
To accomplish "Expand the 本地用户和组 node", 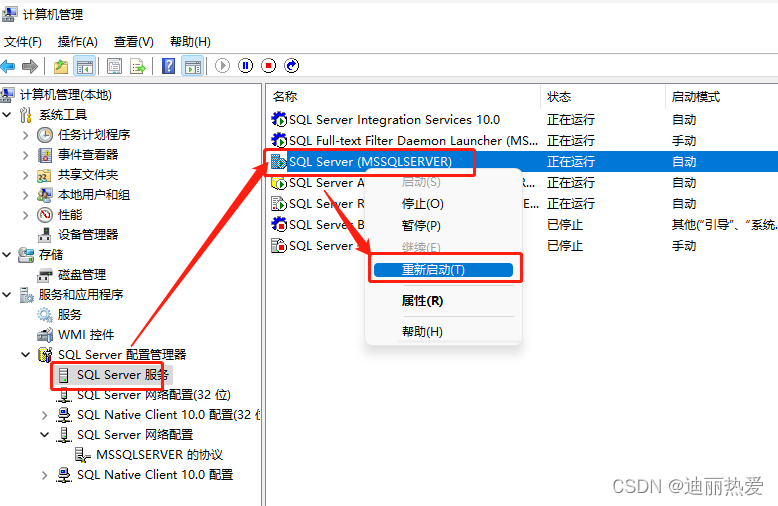I will click(x=26, y=195).
